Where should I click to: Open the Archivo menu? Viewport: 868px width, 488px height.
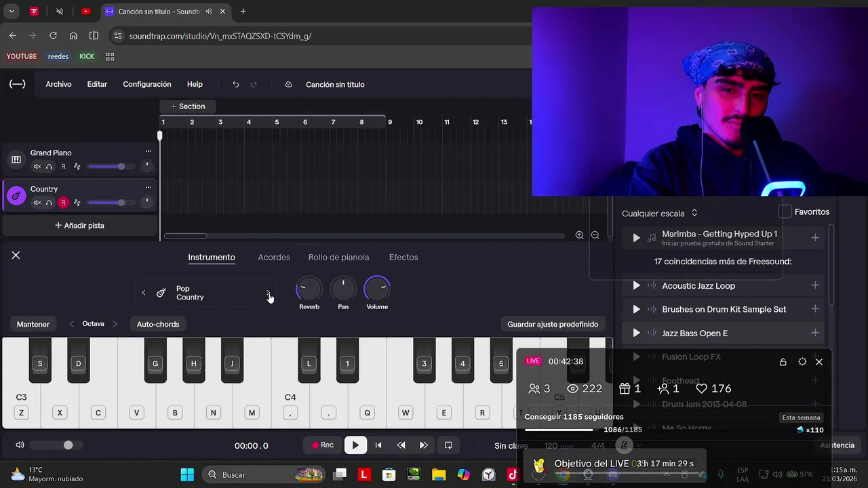pos(58,85)
